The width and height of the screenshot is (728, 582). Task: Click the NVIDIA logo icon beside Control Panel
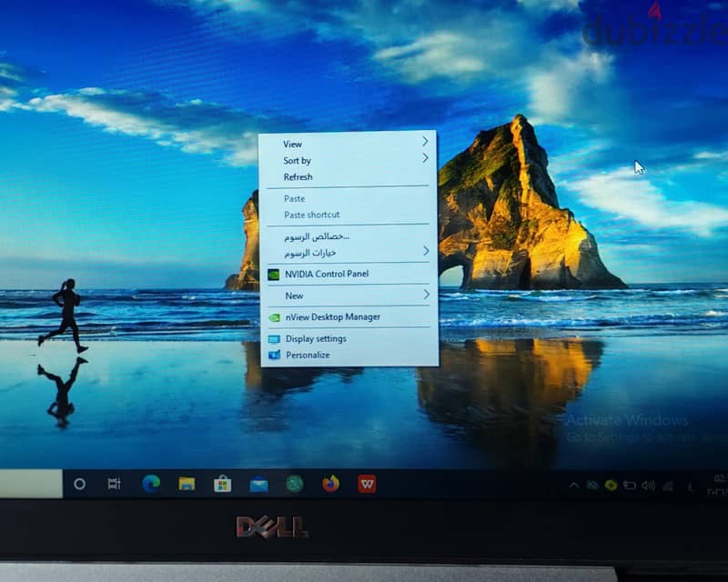point(274,275)
